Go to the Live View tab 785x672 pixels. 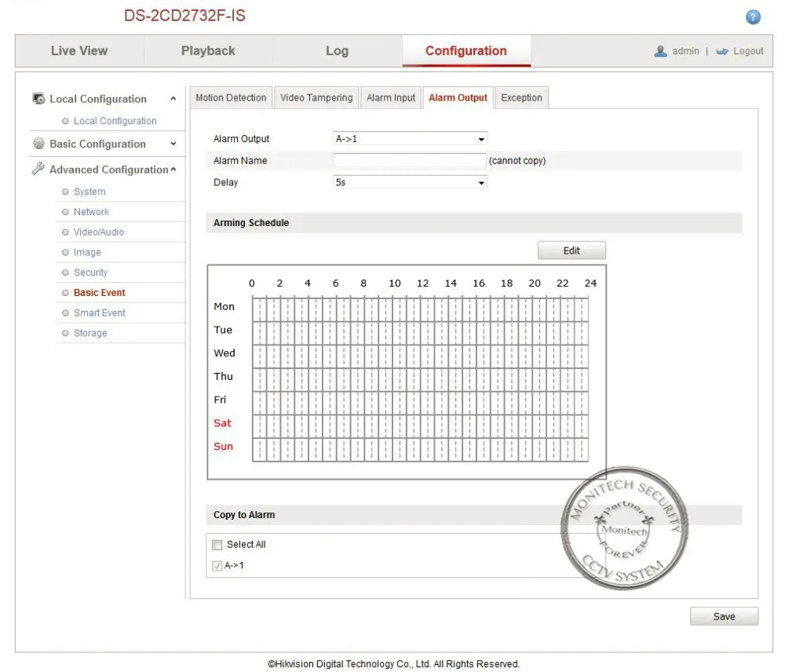79,51
